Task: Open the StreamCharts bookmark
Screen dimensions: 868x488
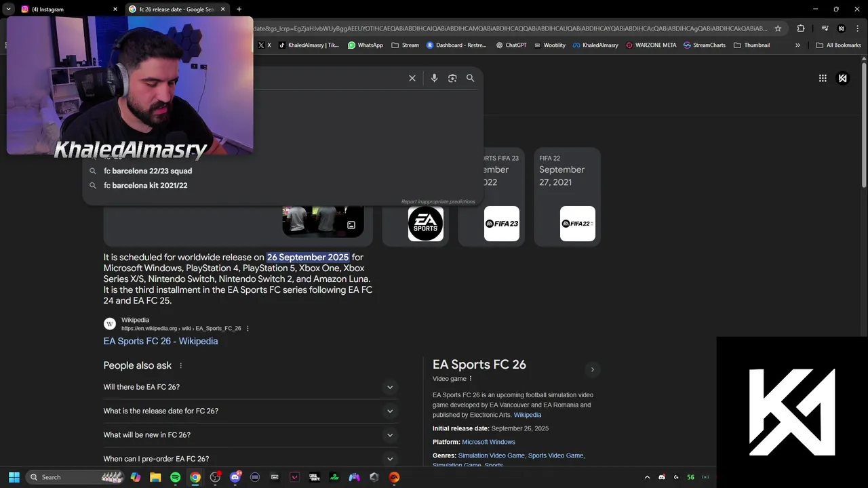Action: [704, 45]
